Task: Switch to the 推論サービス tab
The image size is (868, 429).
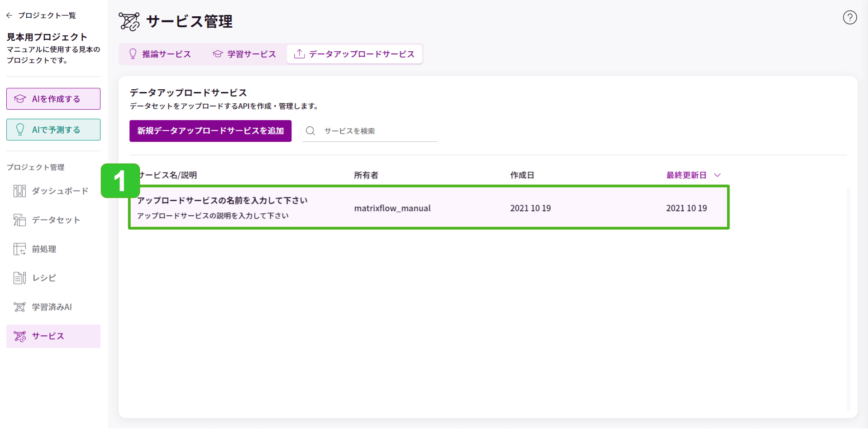Action: 160,54
